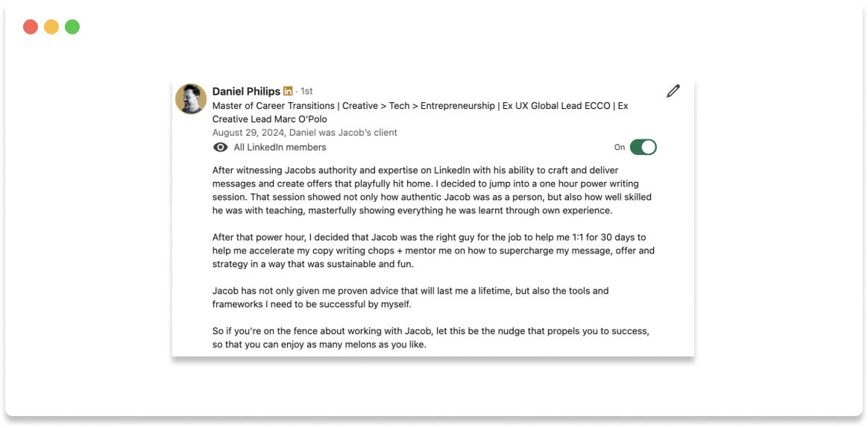Viewport: 868px width, 428px height.
Task: Click the August 29, 2024 date line
Action: [x=304, y=133]
